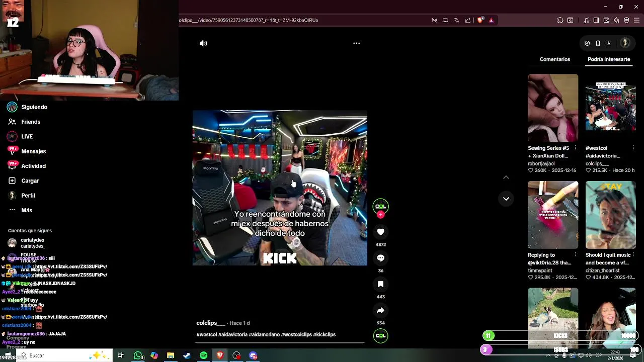Open the #aidavictoria hashtag link

click(233, 334)
